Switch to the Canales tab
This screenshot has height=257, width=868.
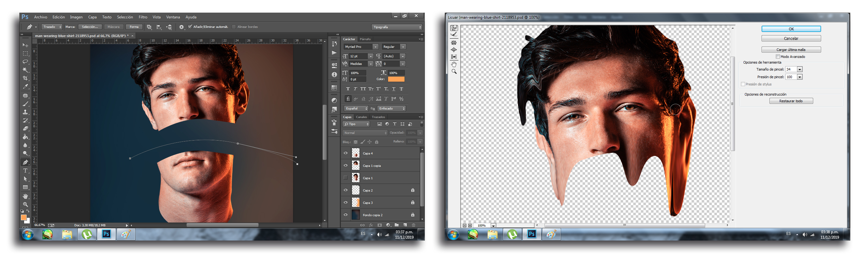click(361, 117)
